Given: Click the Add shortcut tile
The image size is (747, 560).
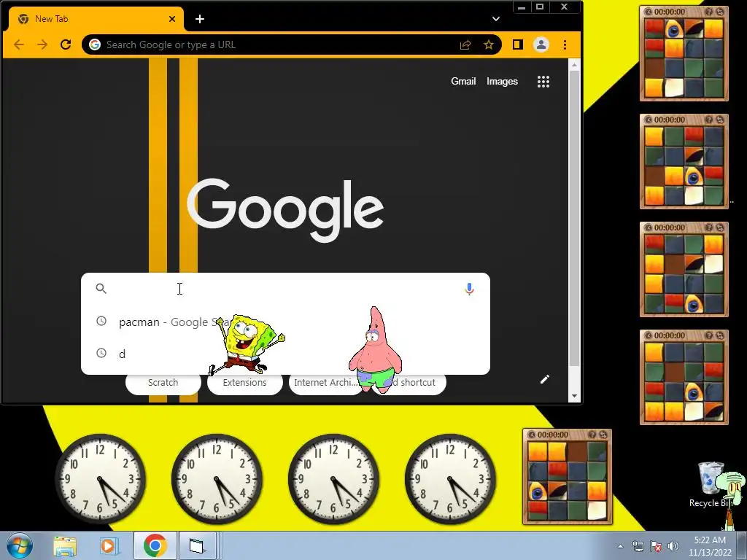Looking at the screenshot, I should [409, 384].
